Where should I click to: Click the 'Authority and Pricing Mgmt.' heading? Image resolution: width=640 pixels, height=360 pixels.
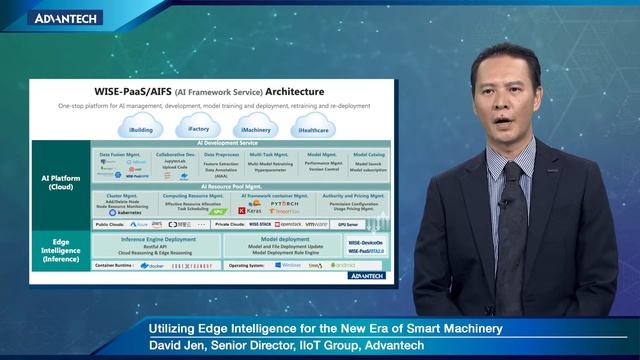coord(353,196)
